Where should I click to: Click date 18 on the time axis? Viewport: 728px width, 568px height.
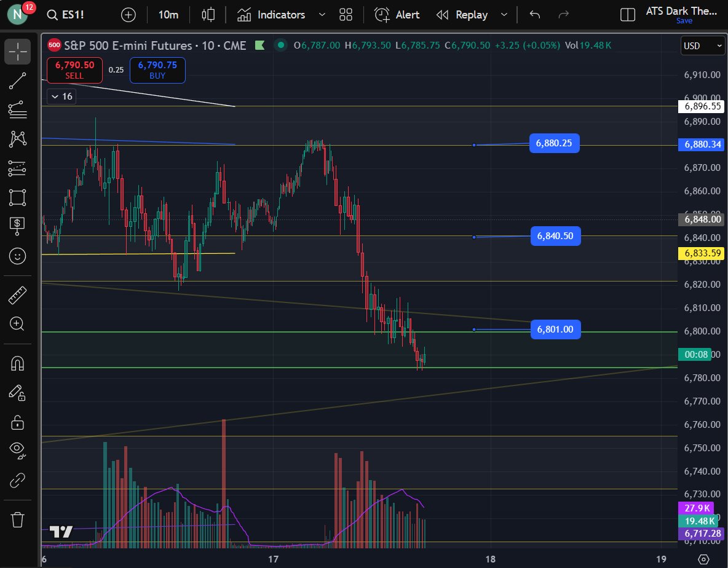pyautogui.click(x=490, y=559)
